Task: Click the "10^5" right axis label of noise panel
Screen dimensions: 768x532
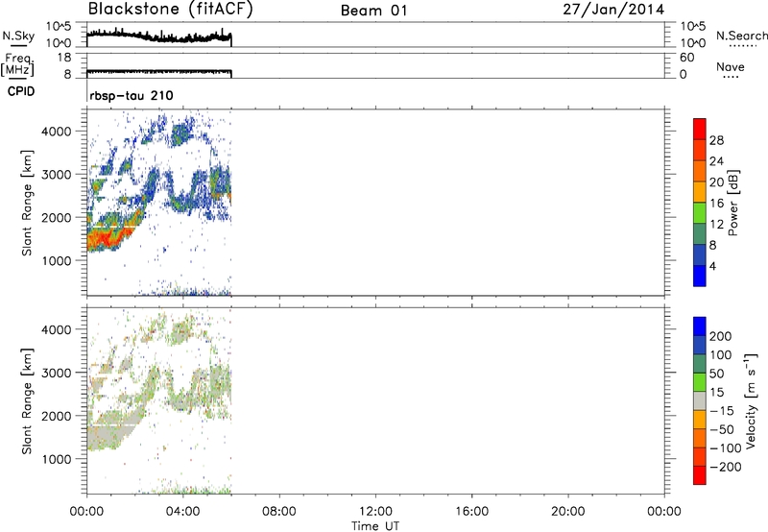Action: point(692,27)
